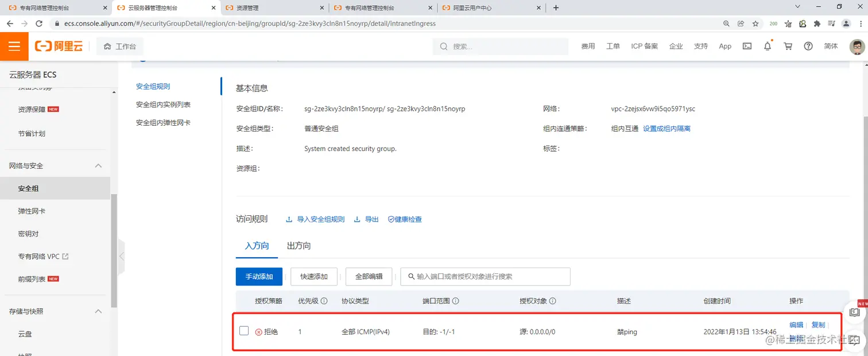Open Chrome three-dot menu
This screenshot has width=868, height=356.
tap(860, 24)
